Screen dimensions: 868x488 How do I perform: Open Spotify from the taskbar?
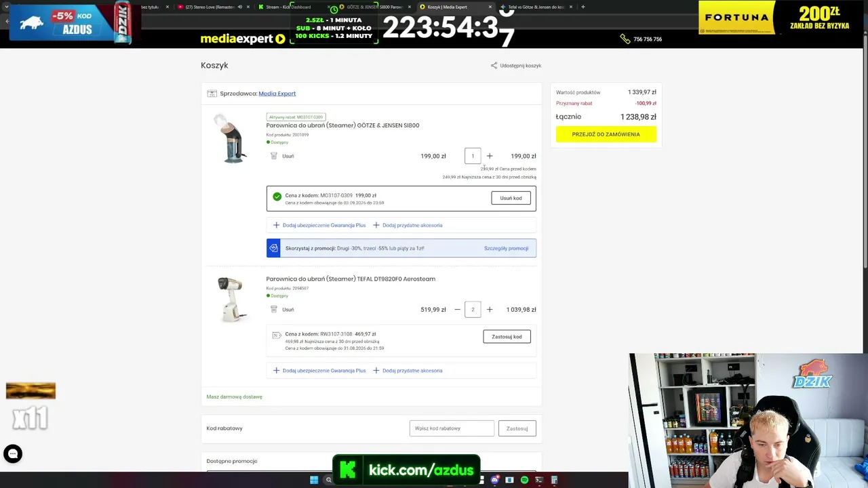pyautogui.click(x=524, y=480)
